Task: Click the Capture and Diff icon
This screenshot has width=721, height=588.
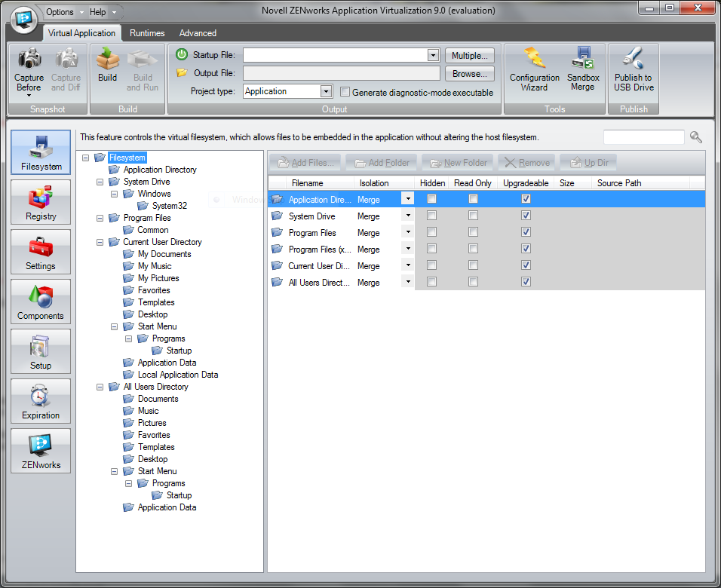Action: tap(66, 58)
